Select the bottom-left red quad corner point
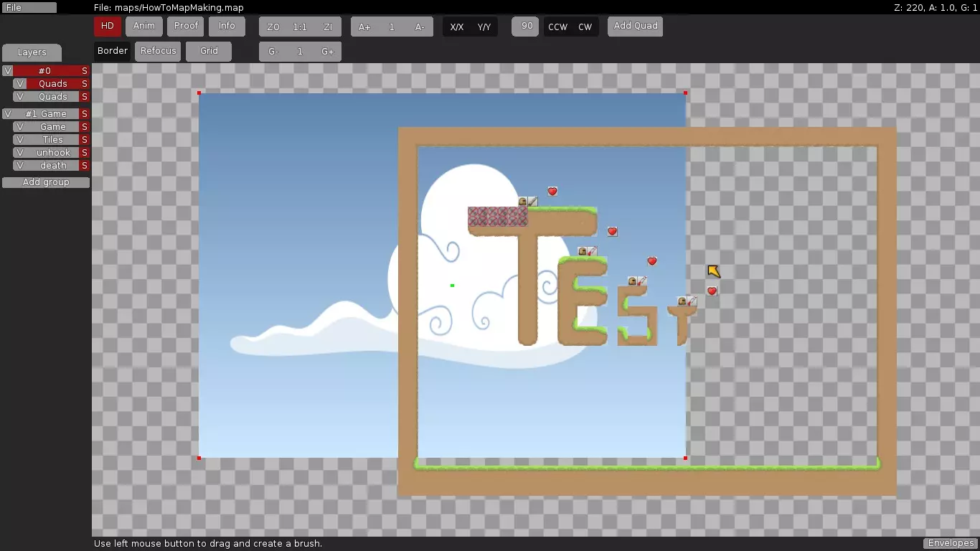Screen dimensions: 980x551 tap(199, 458)
